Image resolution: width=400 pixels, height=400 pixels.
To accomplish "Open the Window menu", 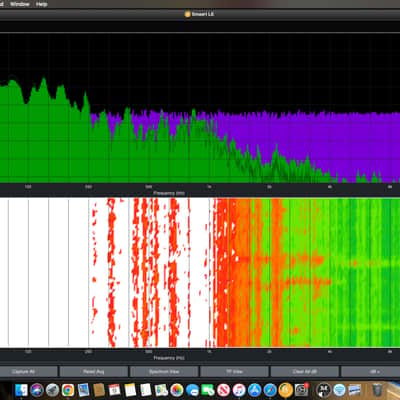I will (20, 4).
